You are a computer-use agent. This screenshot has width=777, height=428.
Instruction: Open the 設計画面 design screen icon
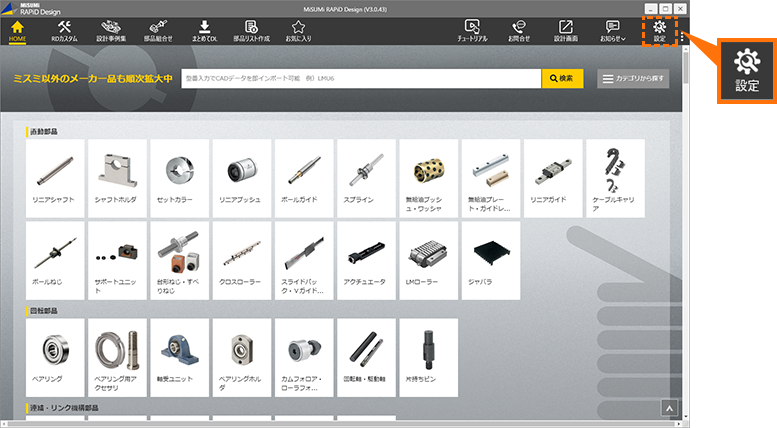coord(566,30)
